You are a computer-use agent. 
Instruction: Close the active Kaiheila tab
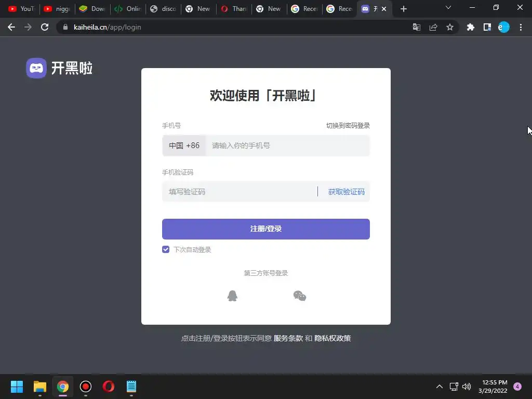click(x=384, y=9)
